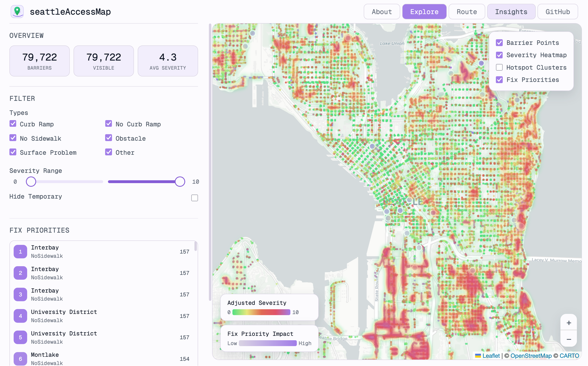Uncheck the Obstacle barrier type filter
Screen dimensions: 588x366
pyautogui.click(x=108, y=138)
